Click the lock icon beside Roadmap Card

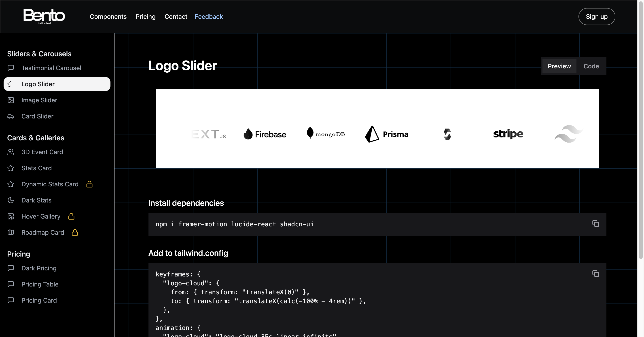(x=75, y=233)
